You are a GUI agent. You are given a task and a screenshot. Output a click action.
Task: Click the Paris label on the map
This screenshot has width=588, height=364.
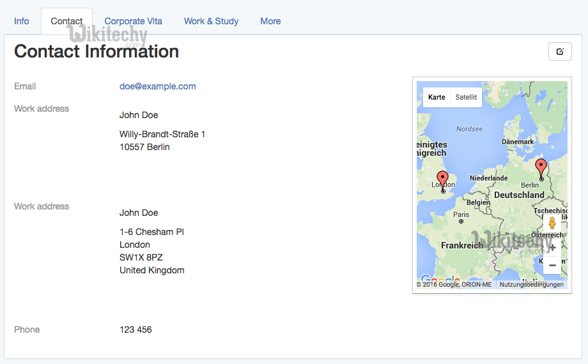click(461, 215)
